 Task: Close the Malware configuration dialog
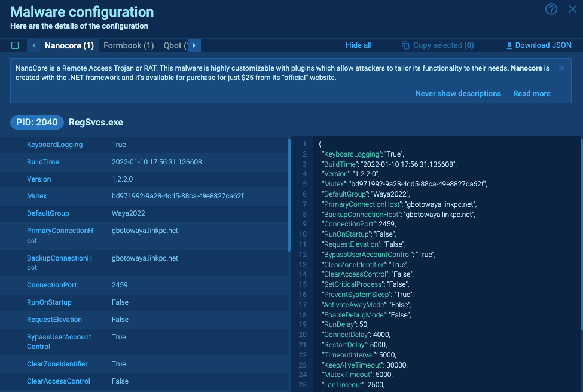572,9
